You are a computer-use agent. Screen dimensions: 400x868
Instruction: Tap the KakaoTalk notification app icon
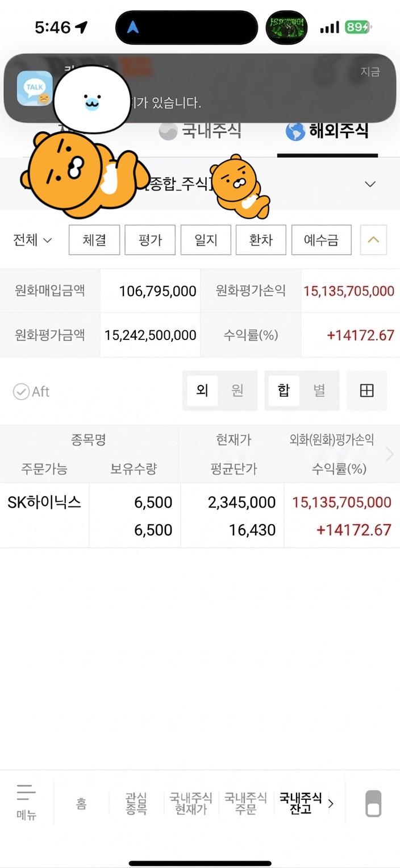coord(34,89)
